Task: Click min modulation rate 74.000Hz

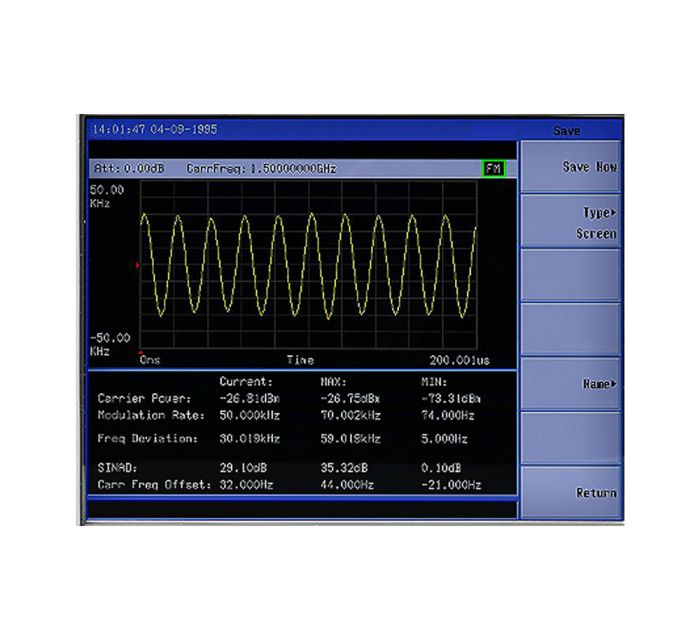Action: pos(448,416)
